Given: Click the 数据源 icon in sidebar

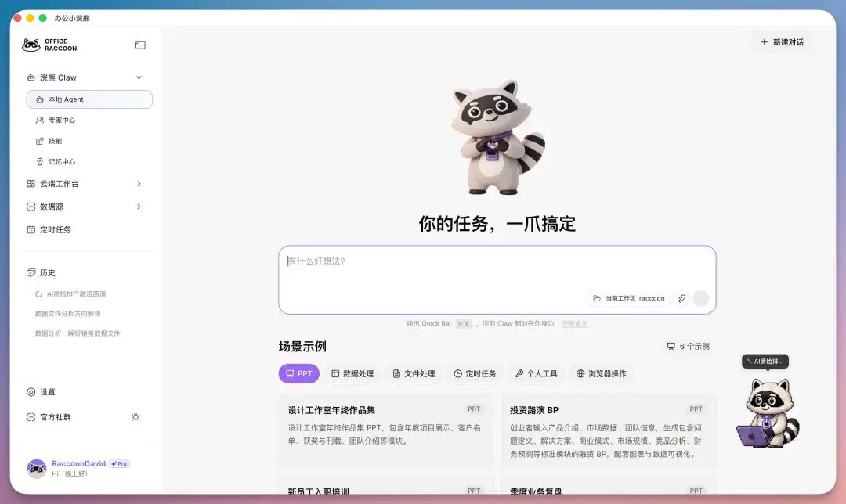Looking at the screenshot, I should (x=31, y=207).
